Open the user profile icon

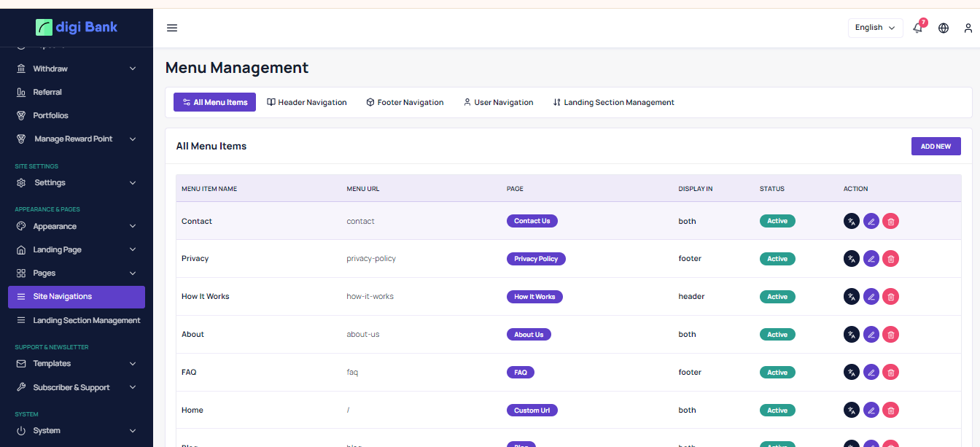pos(968,28)
